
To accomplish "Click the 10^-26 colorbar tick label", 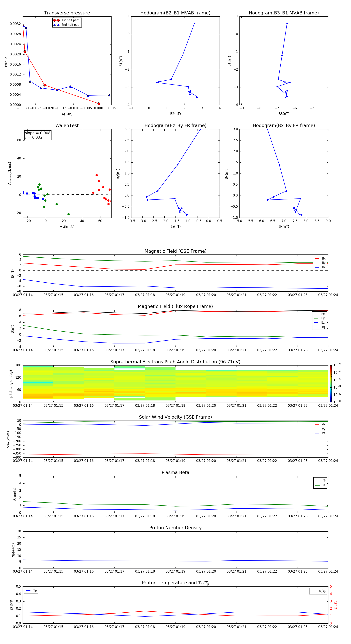I will click(x=337, y=365).
